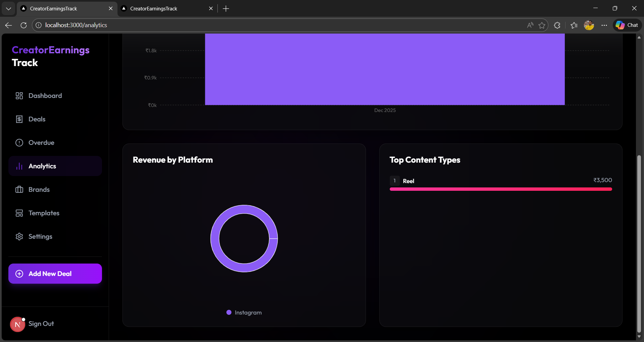The height and width of the screenshot is (342, 644).
Task: Open the tab search dropdown
Action: 8,8
